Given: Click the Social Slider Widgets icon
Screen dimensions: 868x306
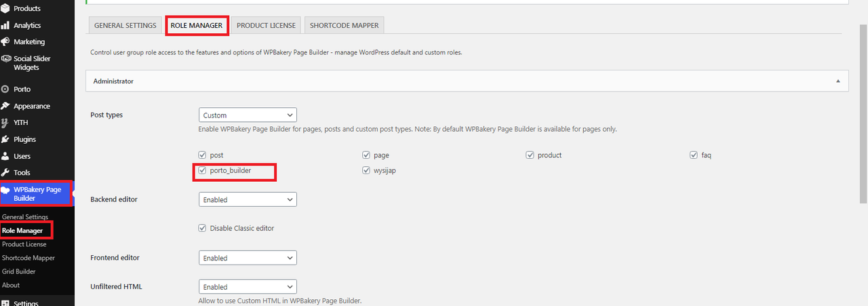Looking at the screenshot, I should coord(5,59).
